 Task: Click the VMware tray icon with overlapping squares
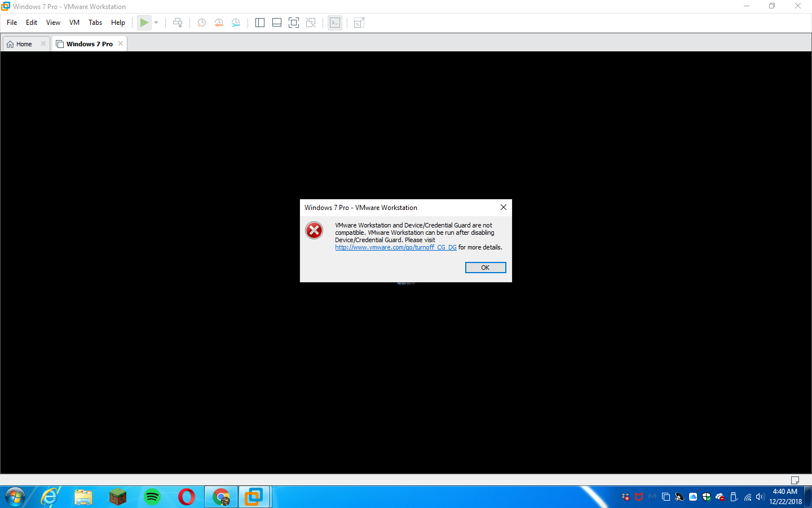pyautogui.click(x=666, y=497)
